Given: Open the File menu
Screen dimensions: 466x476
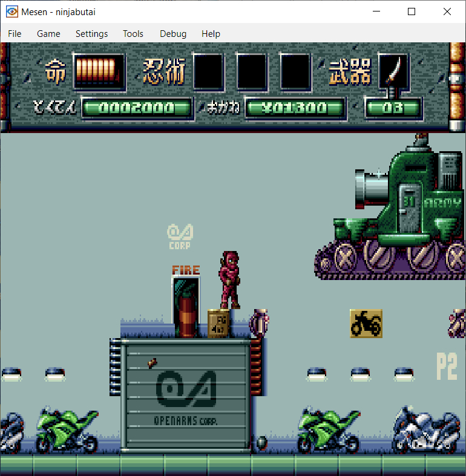Looking at the screenshot, I should pos(15,34).
